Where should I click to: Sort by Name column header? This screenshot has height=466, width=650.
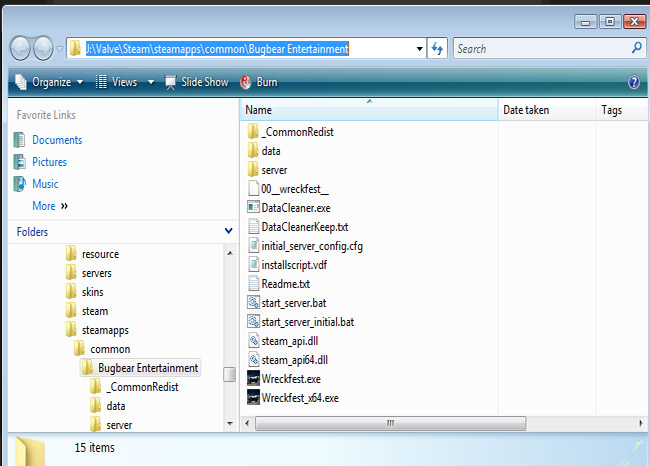(369, 110)
